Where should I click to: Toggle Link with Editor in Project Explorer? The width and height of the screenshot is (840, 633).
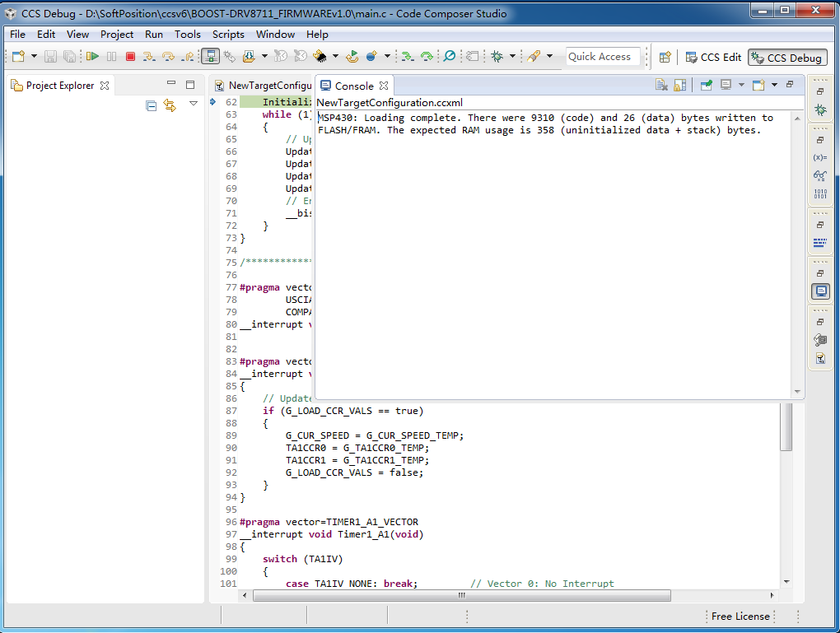(x=170, y=105)
